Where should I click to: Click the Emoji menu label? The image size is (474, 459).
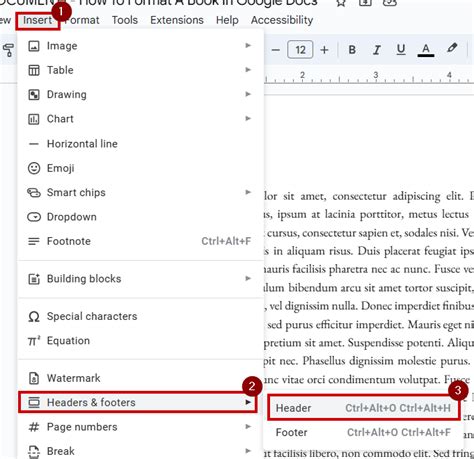pyautogui.click(x=60, y=168)
